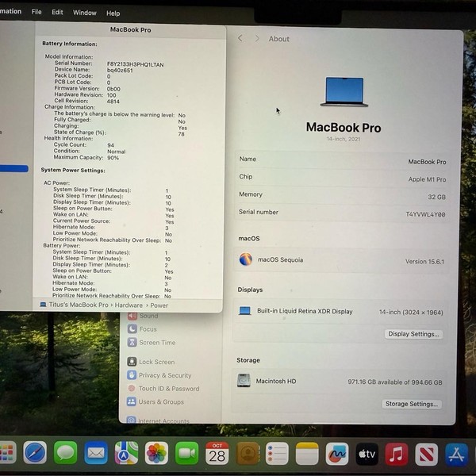Image resolution: width=476 pixels, height=476 pixels.
Task: Open Reminders app in dock
Action: (277, 454)
